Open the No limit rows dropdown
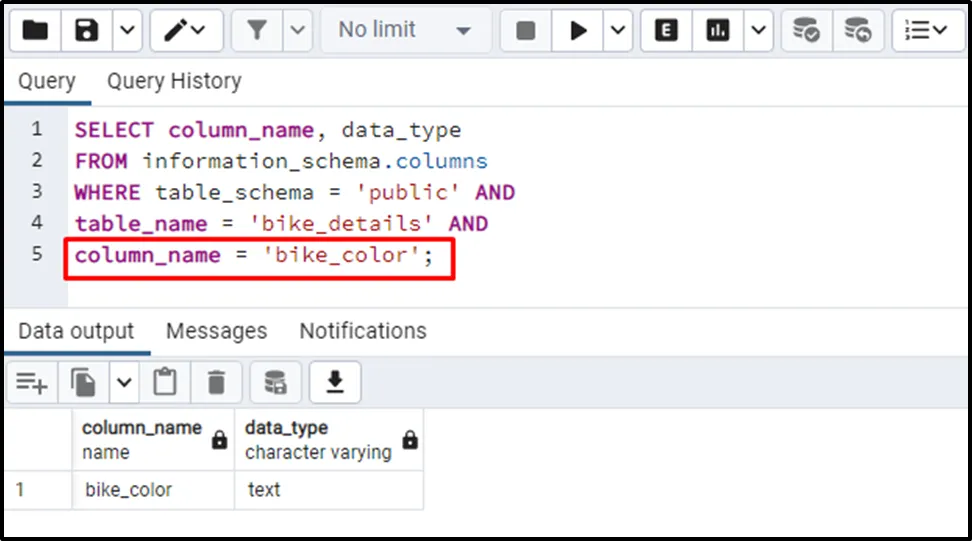The height and width of the screenshot is (541, 972). [x=405, y=31]
